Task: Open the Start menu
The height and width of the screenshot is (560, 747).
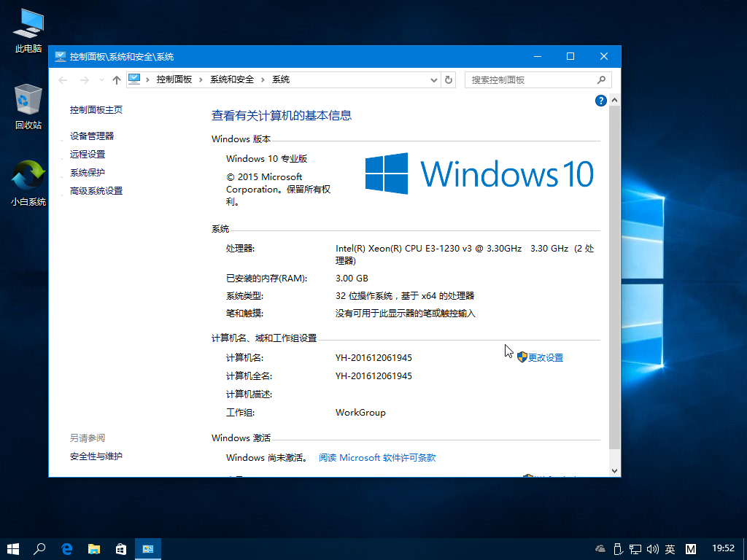Action: click(12, 548)
